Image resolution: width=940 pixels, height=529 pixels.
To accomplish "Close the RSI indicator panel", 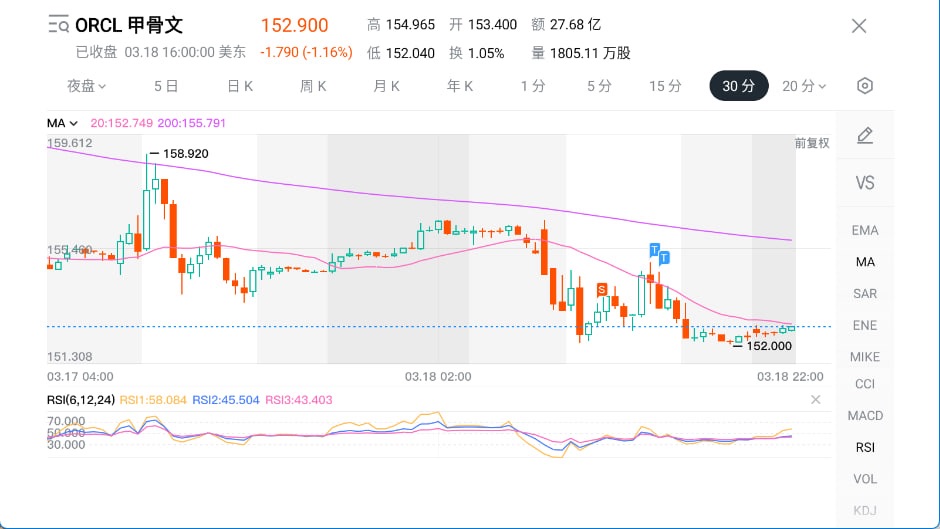I will tap(815, 400).
